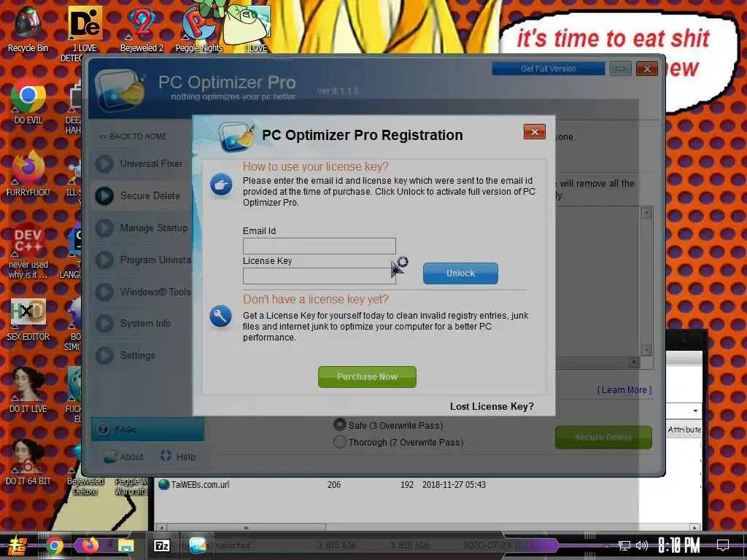The image size is (747, 560).
Task: Click the file list scroll-up arrow
Action: click(646, 213)
